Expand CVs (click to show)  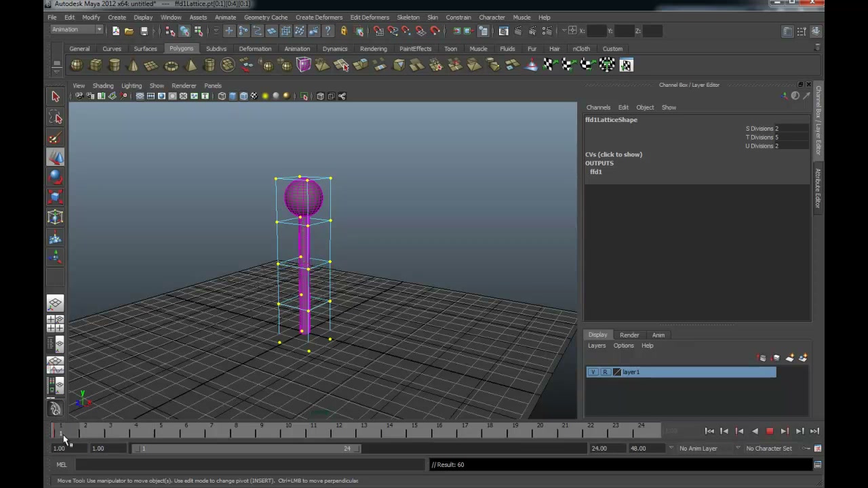614,155
